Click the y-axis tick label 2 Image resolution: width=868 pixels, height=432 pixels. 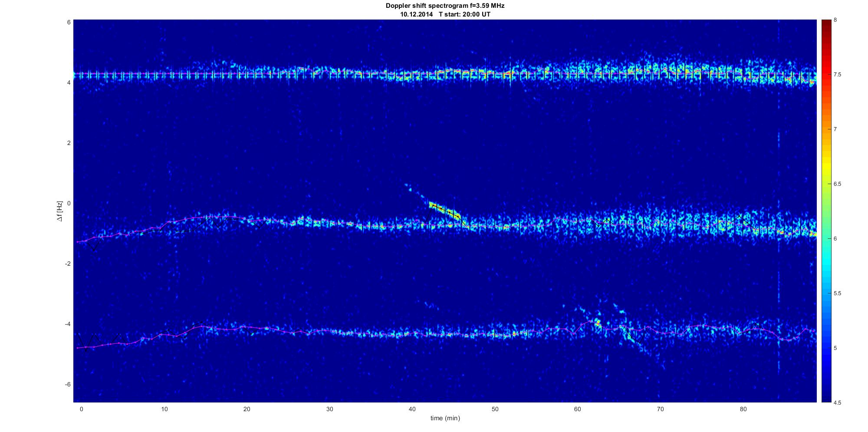pyautogui.click(x=69, y=143)
